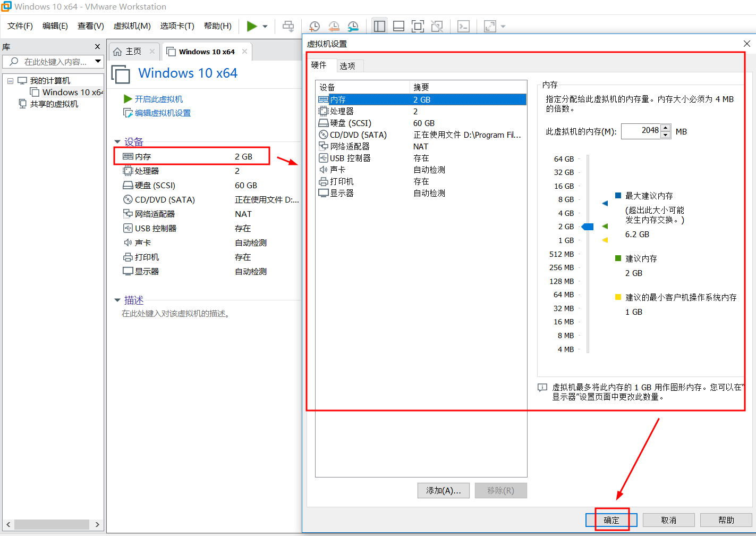The height and width of the screenshot is (536, 756).
Task: Click the 打印机 icon in the main devices list
Action: 128,257
